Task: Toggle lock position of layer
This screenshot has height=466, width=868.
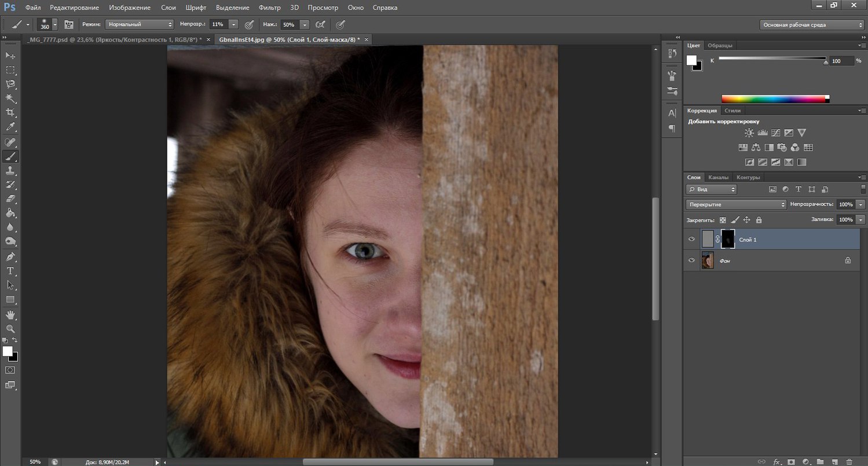Action: [747, 220]
